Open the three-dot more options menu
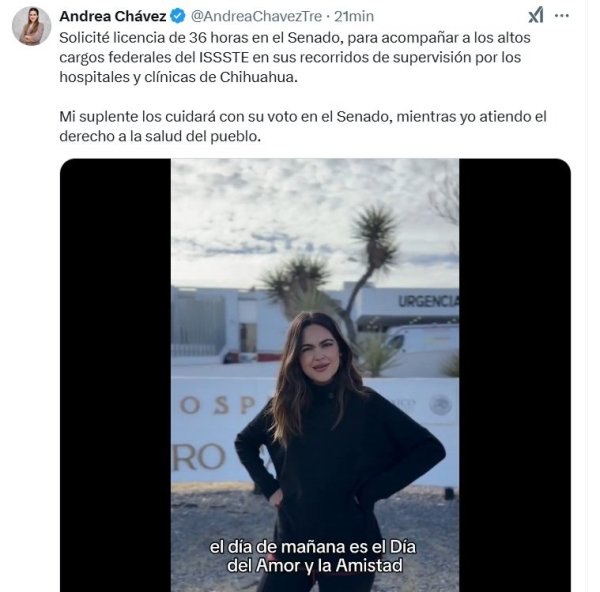The image size is (600, 592). coord(561,16)
